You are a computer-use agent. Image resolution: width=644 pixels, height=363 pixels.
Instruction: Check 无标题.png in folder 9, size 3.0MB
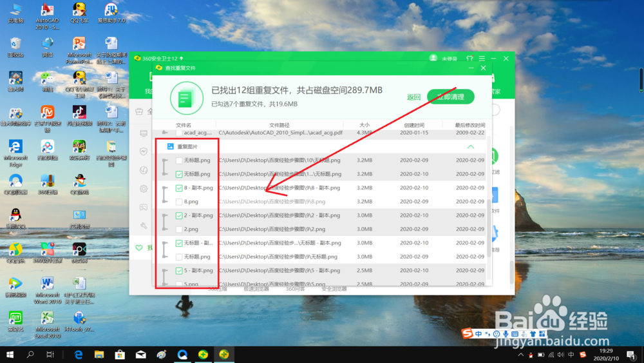coord(178,257)
